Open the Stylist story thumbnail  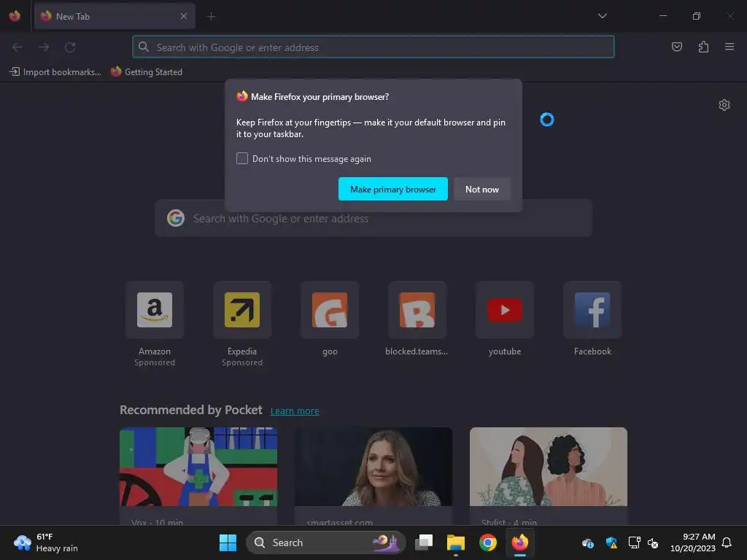pyautogui.click(x=549, y=467)
